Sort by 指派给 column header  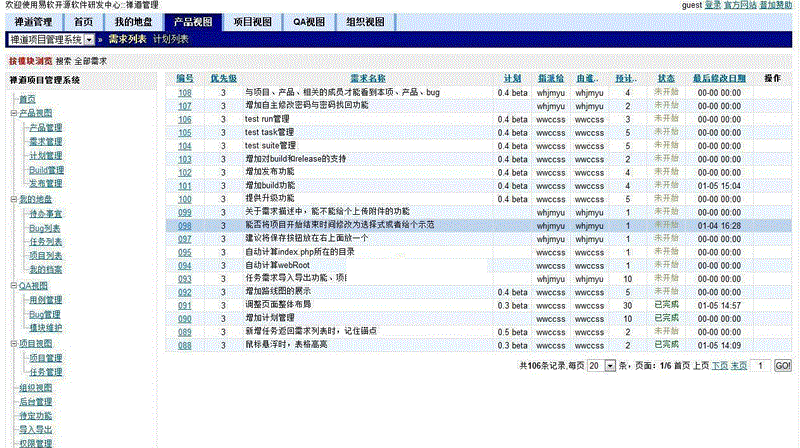click(551, 79)
